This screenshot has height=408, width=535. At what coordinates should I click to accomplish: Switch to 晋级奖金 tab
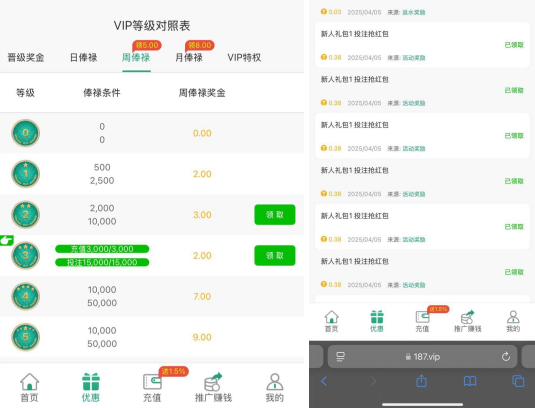(x=26, y=58)
